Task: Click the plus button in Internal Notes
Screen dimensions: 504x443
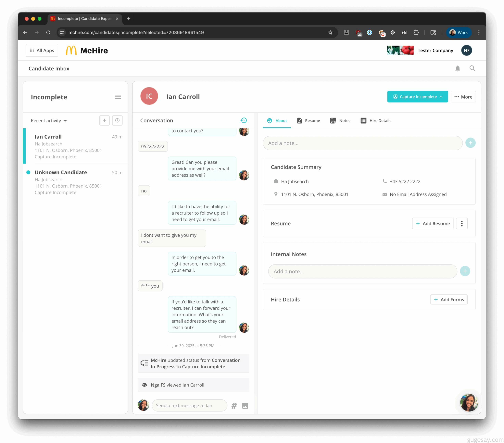Action: 465,271
